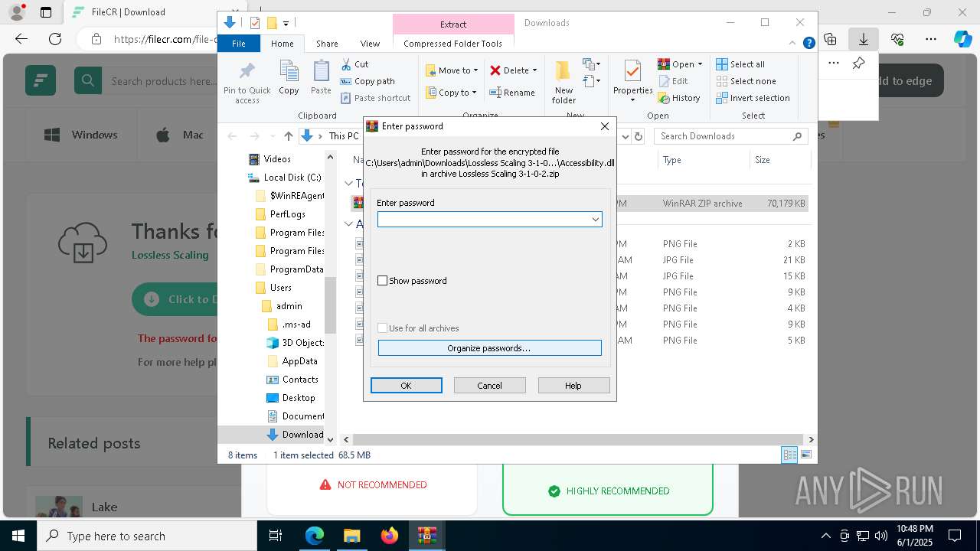Expand address bar history dropdown

click(x=625, y=136)
